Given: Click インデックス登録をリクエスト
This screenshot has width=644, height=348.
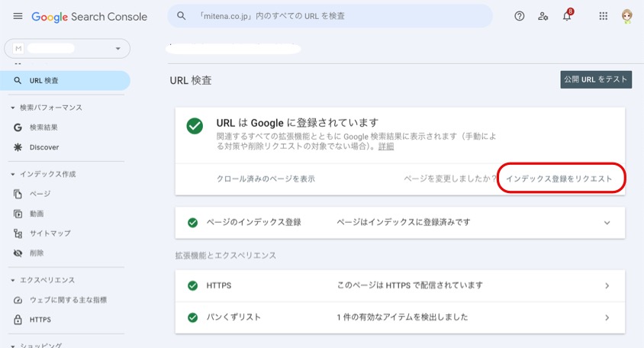Looking at the screenshot, I should pyautogui.click(x=559, y=179).
